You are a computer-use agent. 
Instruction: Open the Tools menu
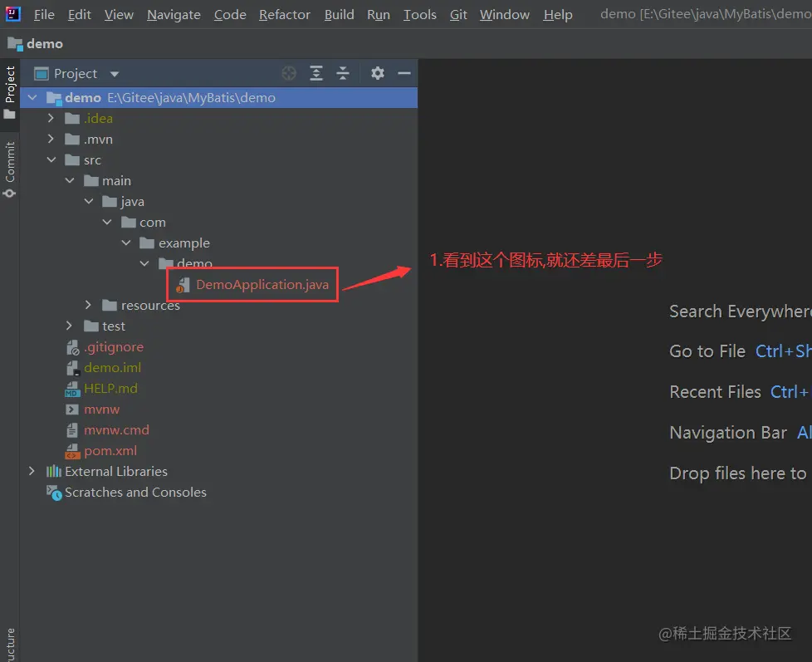pos(419,14)
